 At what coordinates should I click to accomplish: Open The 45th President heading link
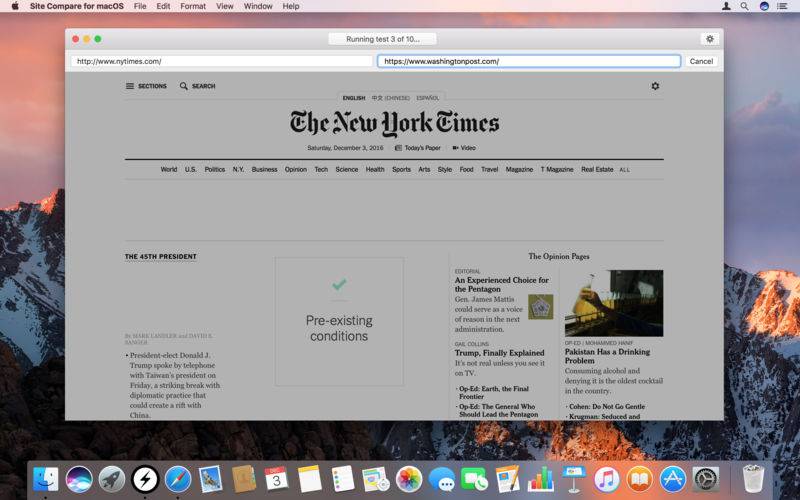click(161, 257)
